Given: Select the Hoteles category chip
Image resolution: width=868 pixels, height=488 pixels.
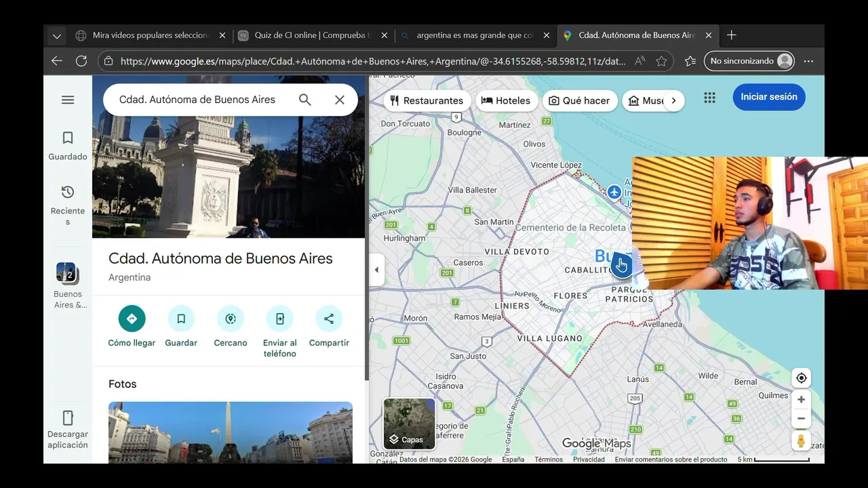Looking at the screenshot, I should click(x=507, y=100).
